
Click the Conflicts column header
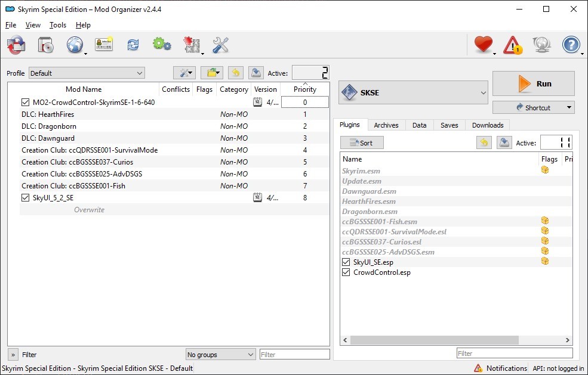[x=176, y=89]
